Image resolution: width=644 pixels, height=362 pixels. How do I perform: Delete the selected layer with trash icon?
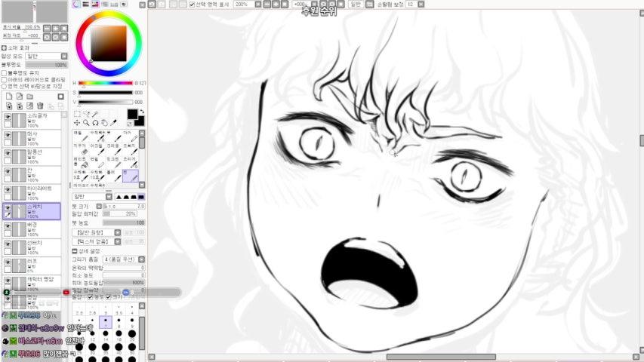[x=40, y=106]
